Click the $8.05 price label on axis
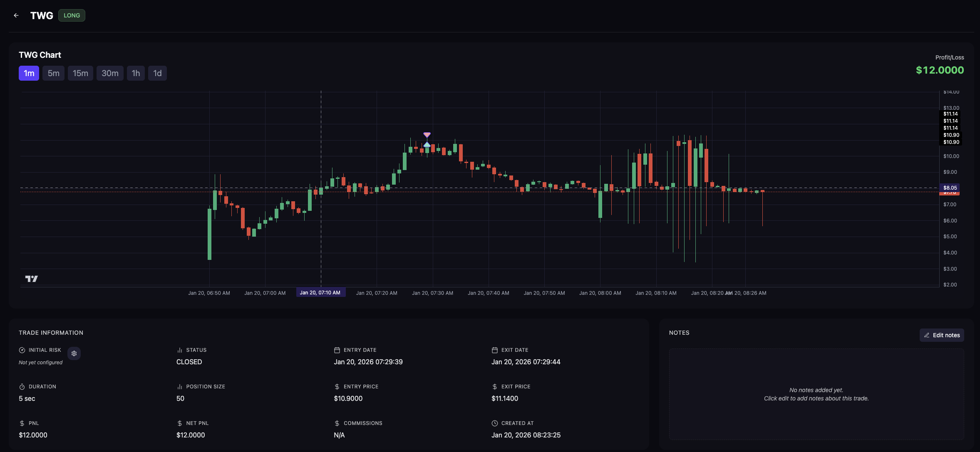 point(950,188)
